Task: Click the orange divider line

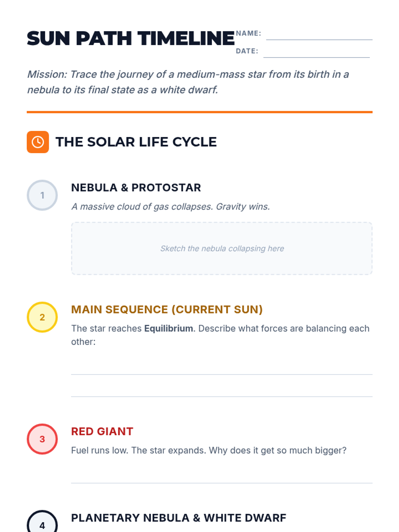Action: pos(199,112)
